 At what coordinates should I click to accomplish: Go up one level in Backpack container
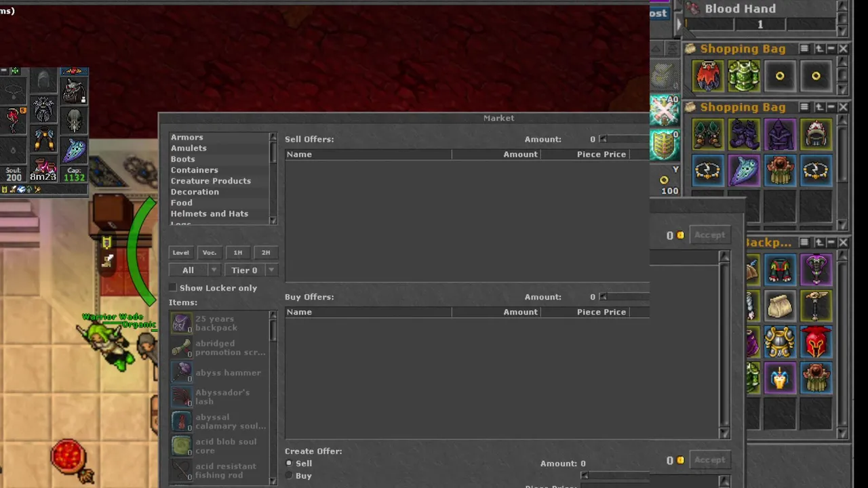[819, 242]
